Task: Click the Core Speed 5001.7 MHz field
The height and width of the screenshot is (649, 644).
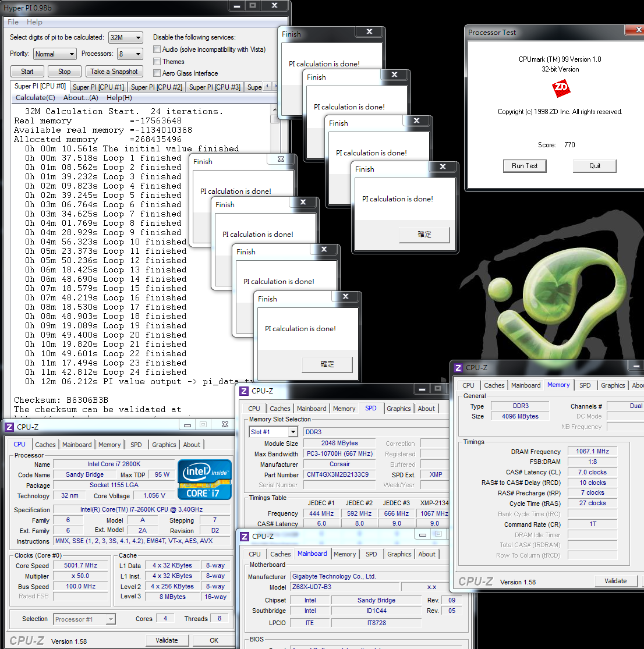Action: (x=80, y=565)
